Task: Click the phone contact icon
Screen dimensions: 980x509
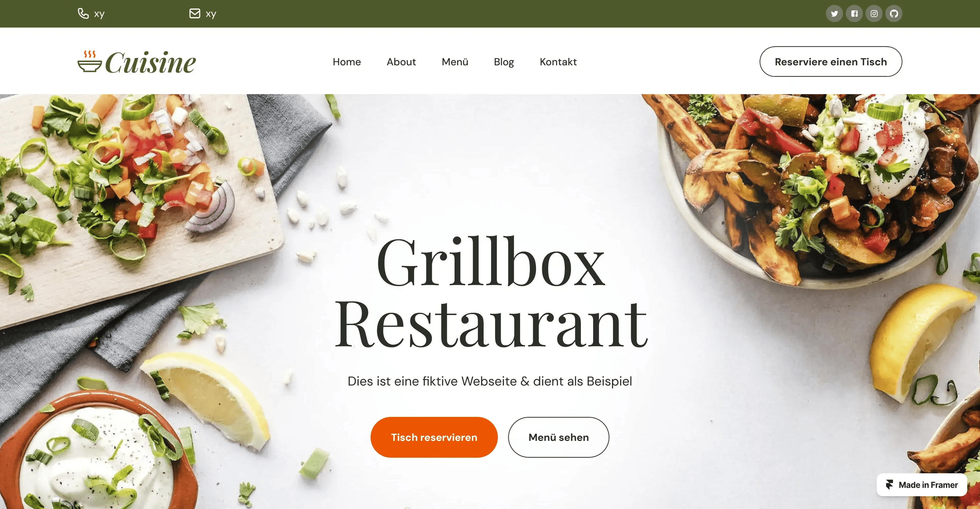Action: 83,13
